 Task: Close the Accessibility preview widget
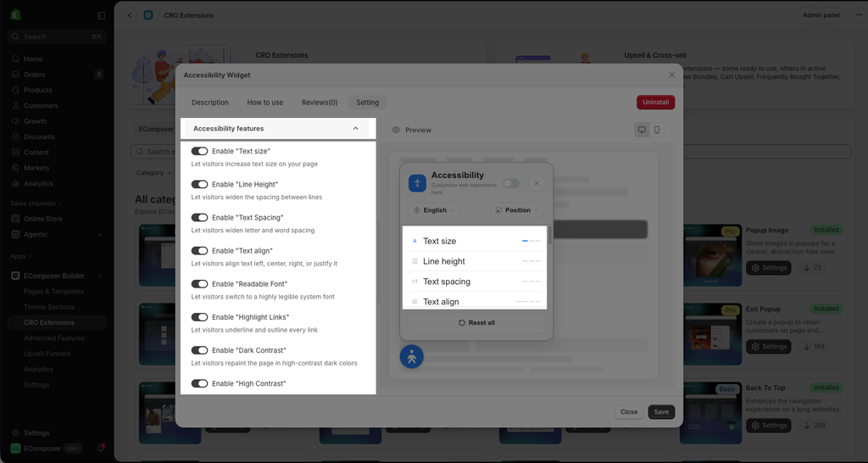pyautogui.click(x=536, y=183)
